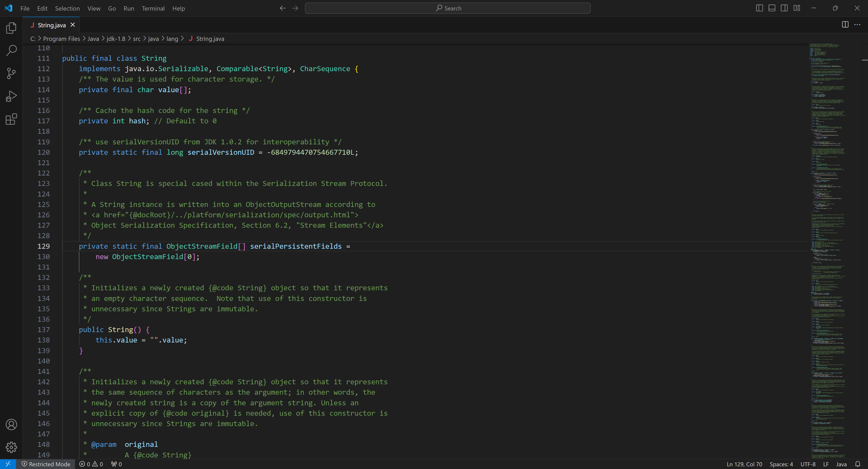Screen dimensions: 868x469
Task: Open the Selection menu
Action: [67, 8]
